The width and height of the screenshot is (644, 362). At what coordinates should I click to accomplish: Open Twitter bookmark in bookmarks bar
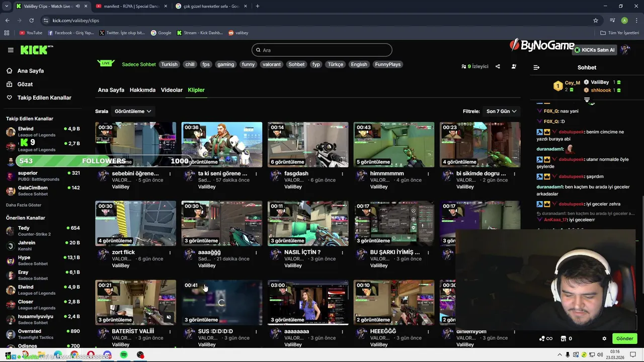(122, 33)
